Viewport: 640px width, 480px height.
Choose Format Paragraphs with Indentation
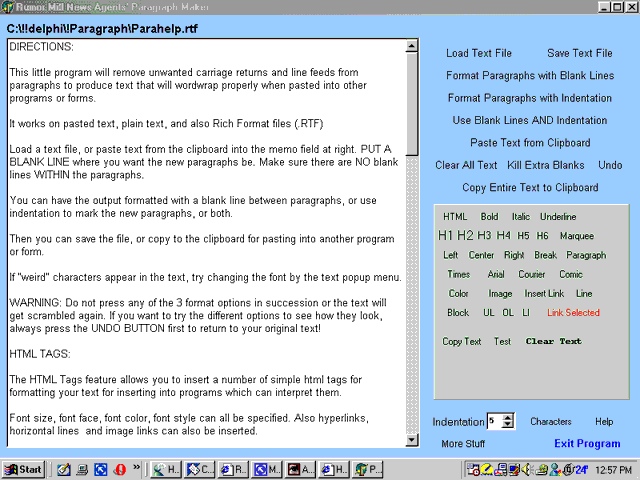click(530, 98)
